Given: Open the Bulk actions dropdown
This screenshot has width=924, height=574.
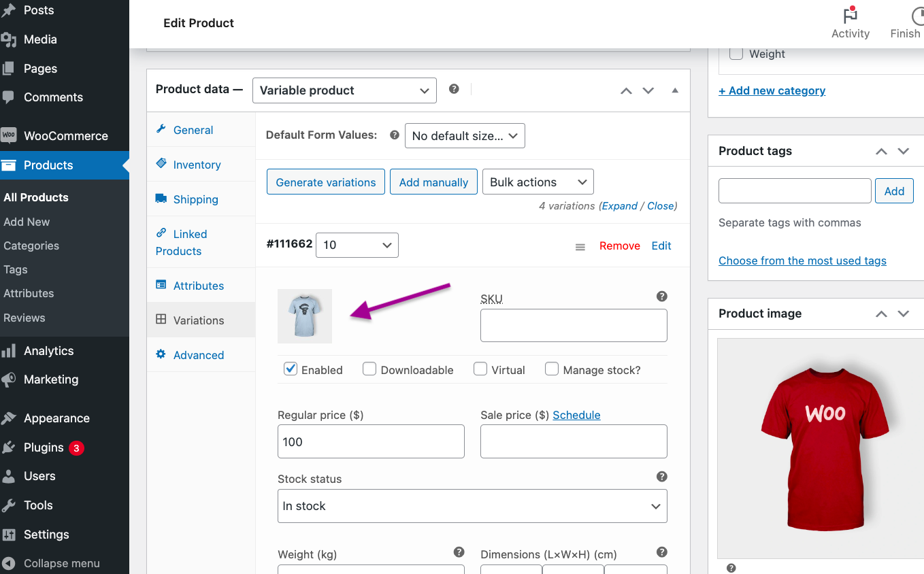Looking at the screenshot, I should coord(537,182).
